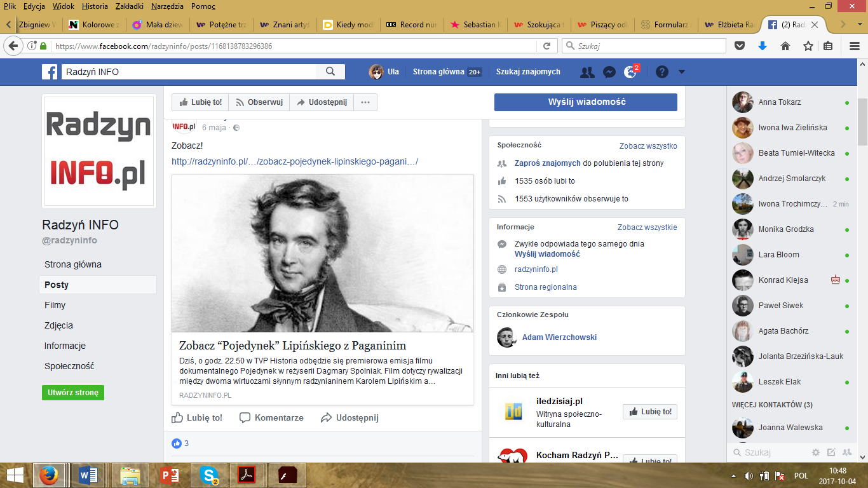This screenshot has height=488, width=868.
Task: Select Społeczność in page sidebar
Action: coord(69,366)
